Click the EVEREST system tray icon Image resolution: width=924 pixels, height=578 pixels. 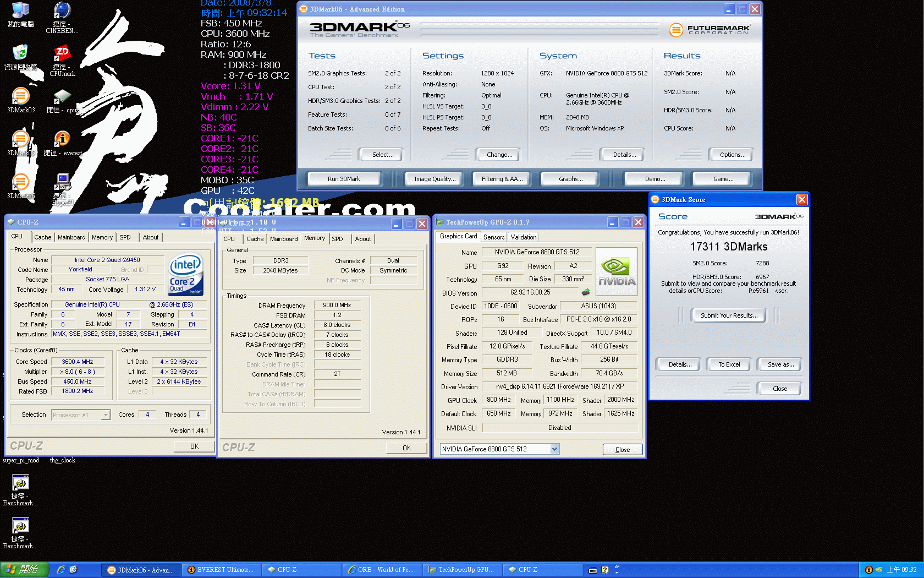(x=869, y=570)
